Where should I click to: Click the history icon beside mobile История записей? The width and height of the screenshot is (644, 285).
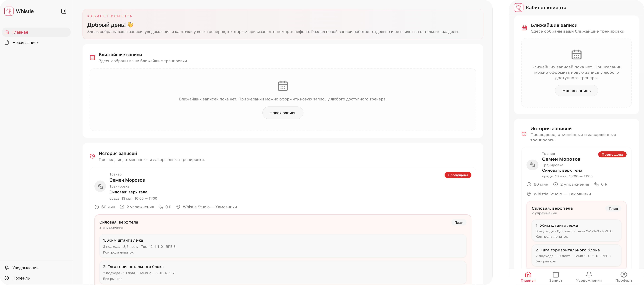pyautogui.click(x=524, y=134)
